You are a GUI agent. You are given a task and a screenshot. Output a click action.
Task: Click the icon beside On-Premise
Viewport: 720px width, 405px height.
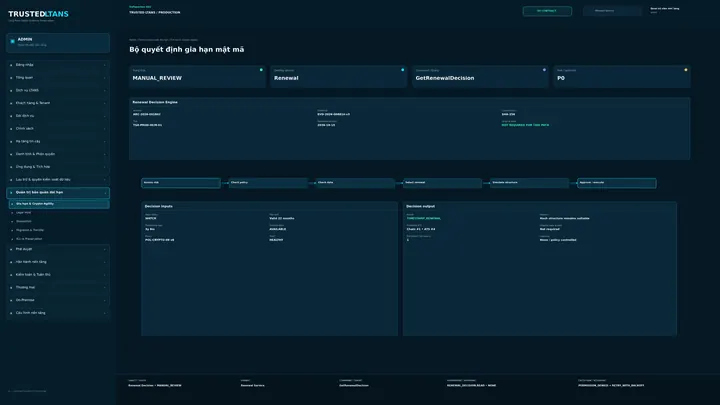tap(11, 300)
